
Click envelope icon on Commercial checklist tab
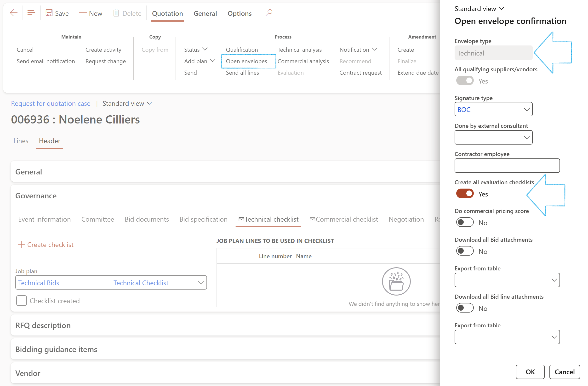tap(312, 219)
